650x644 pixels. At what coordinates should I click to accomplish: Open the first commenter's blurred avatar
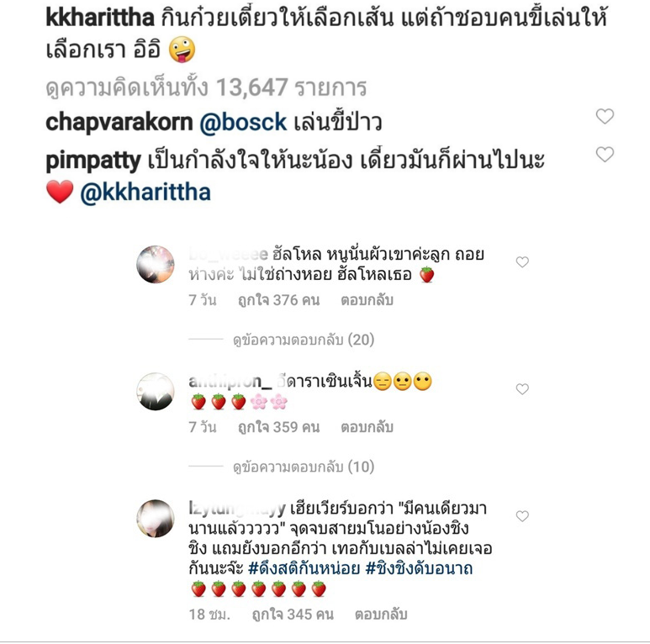[x=156, y=264]
